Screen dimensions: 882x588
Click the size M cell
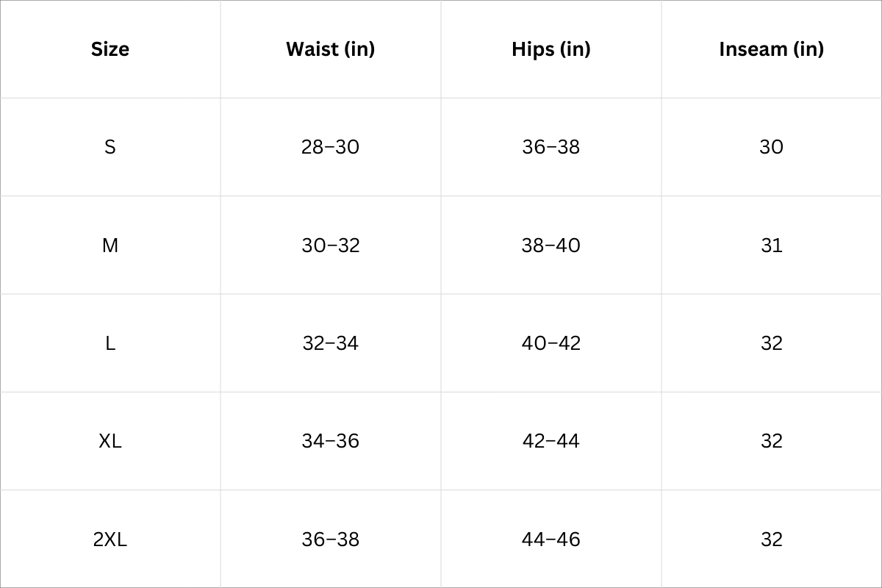(110, 245)
